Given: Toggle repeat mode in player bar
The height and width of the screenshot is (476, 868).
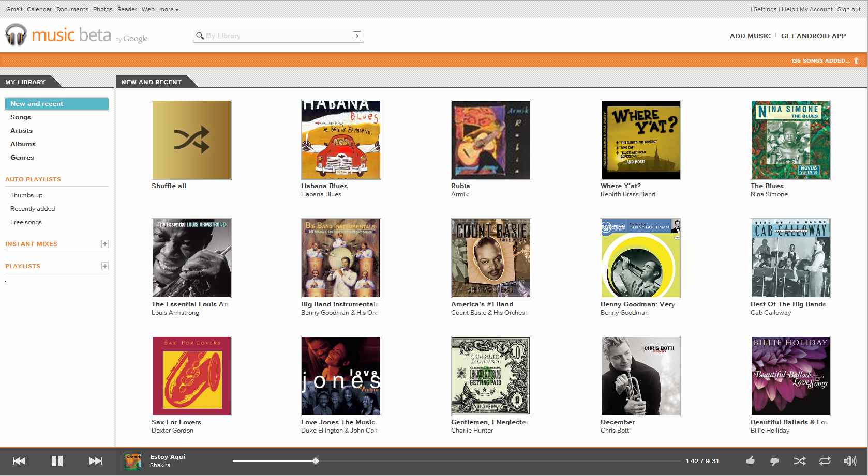Looking at the screenshot, I should click(x=825, y=461).
